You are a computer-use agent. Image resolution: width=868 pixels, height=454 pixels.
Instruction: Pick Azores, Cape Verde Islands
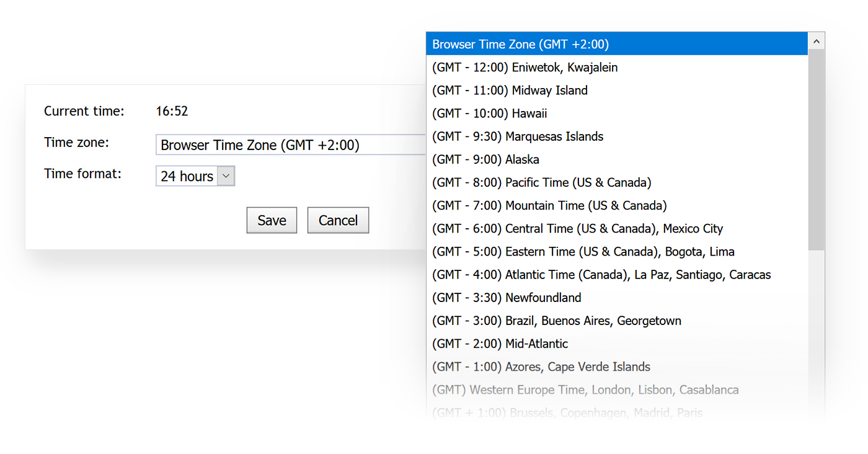(541, 367)
